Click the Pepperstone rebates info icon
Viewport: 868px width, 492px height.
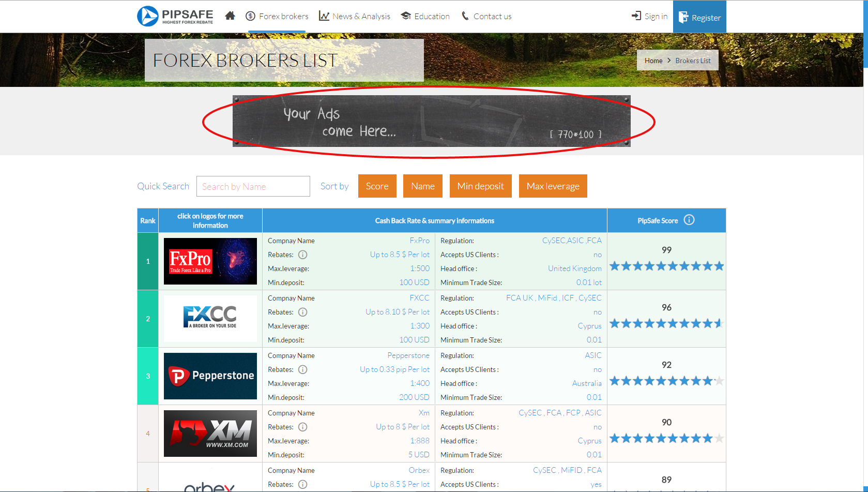(303, 369)
